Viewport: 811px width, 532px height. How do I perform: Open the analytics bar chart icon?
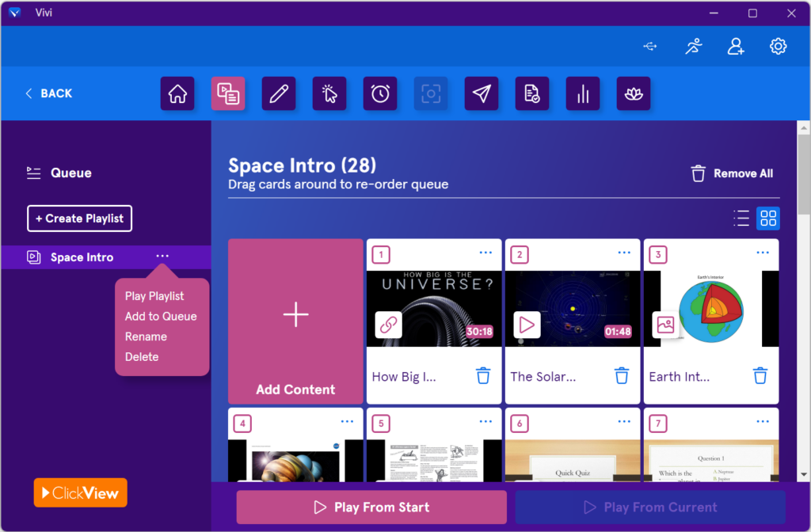[583, 93]
